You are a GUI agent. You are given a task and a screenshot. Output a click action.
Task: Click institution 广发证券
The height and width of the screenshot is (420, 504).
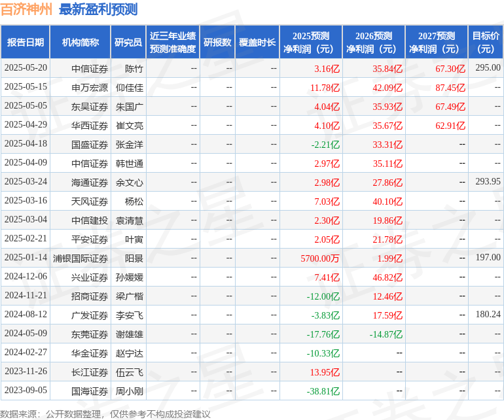90,315
